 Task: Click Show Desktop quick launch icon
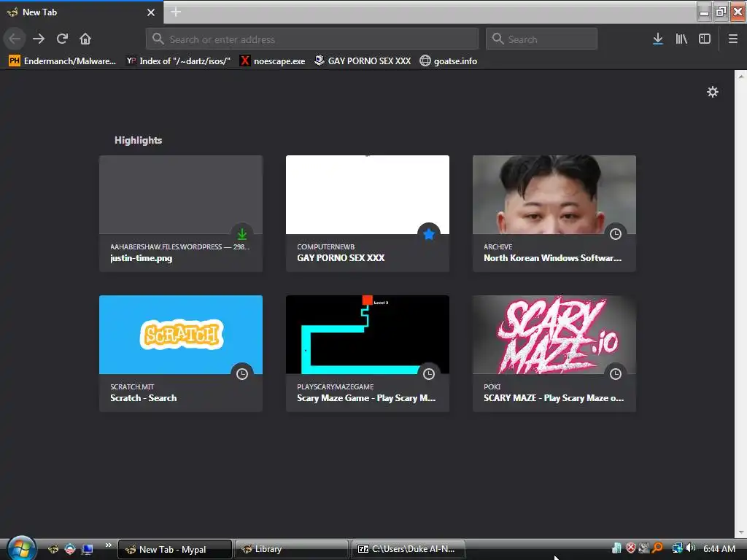88,549
